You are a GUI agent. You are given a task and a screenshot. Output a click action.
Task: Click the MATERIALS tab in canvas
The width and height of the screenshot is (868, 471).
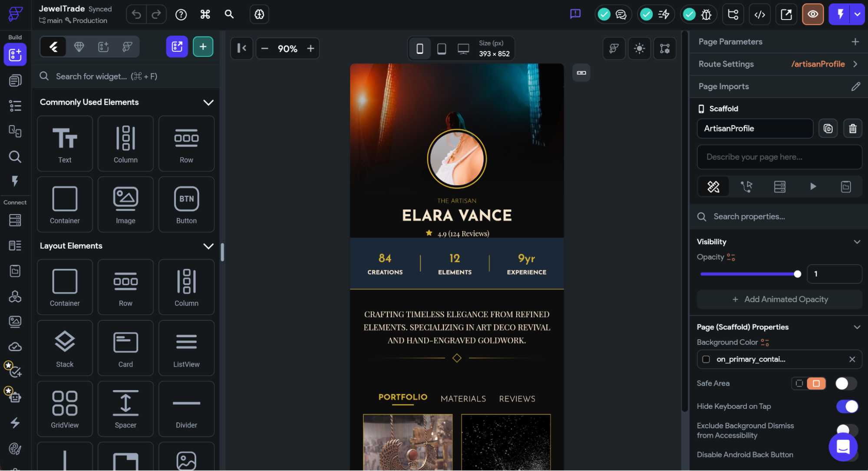pyautogui.click(x=463, y=399)
